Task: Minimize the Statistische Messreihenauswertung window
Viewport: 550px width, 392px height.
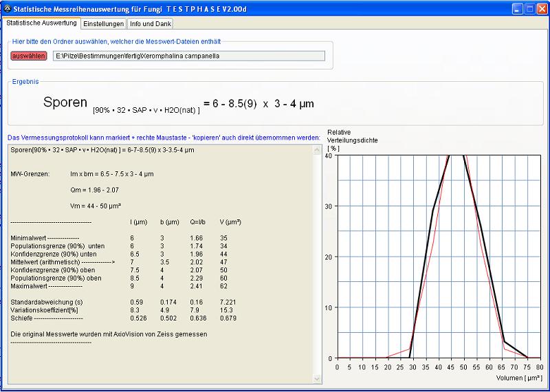Action: (518, 9)
